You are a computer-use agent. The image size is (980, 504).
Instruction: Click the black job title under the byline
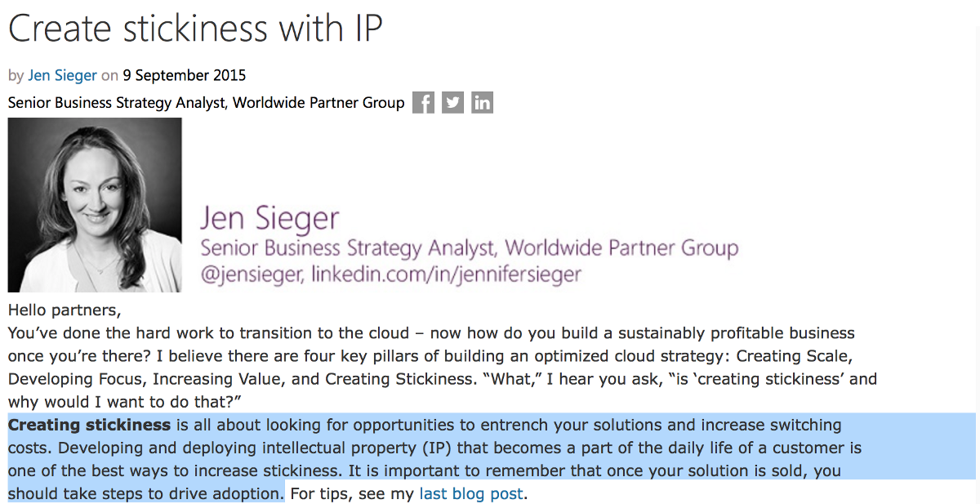pyautogui.click(x=206, y=103)
